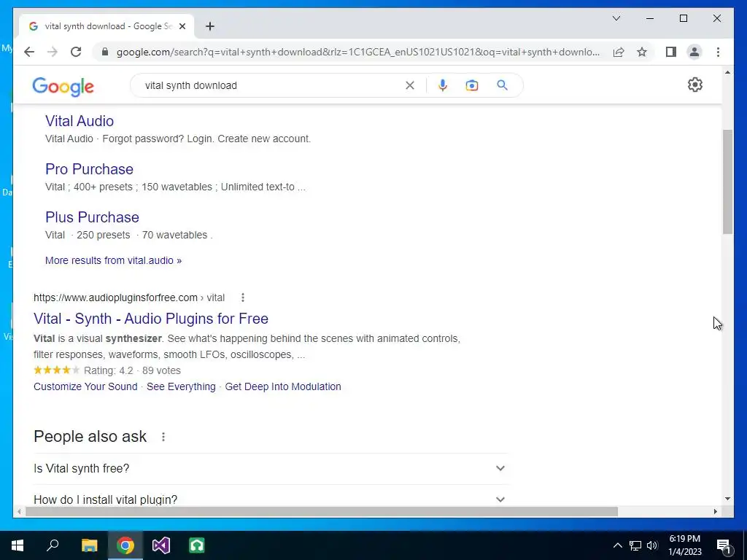Open Get Deep Into Modulation sitelink
The width and height of the screenshot is (747, 560).
pyautogui.click(x=283, y=386)
